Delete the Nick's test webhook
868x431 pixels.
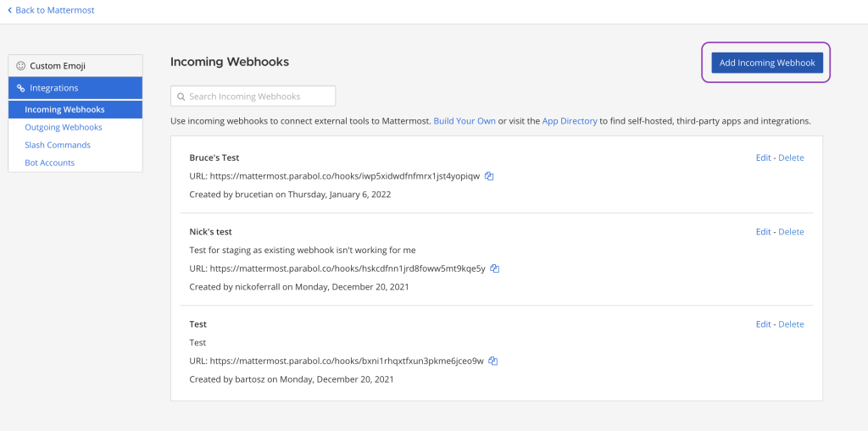[x=791, y=232]
